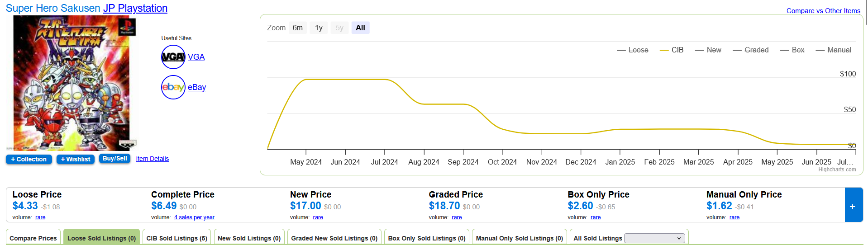The height and width of the screenshot is (245, 868).
Task: Click the Sep 2024 axis label
Action: 463,162
